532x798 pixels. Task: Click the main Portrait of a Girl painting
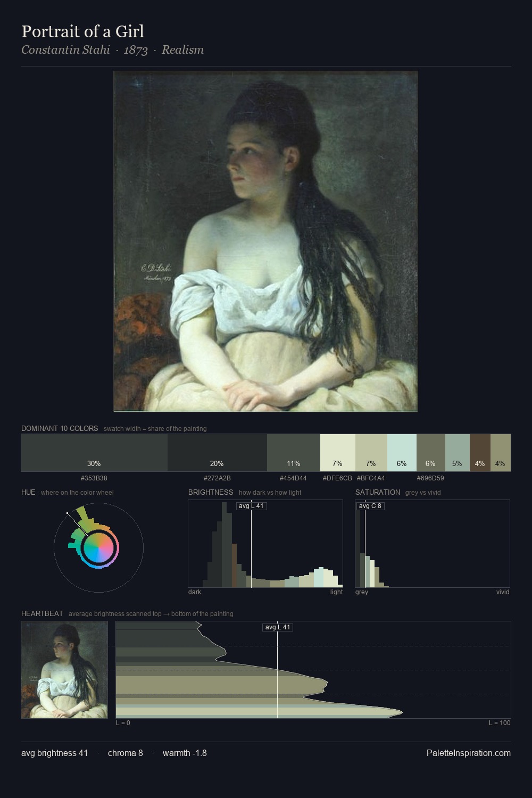pyautogui.click(x=265, y=242)
